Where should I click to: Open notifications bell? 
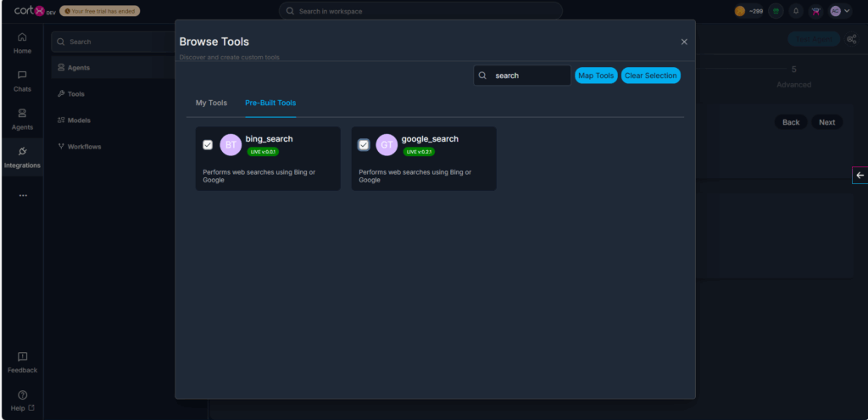point(796,11)
